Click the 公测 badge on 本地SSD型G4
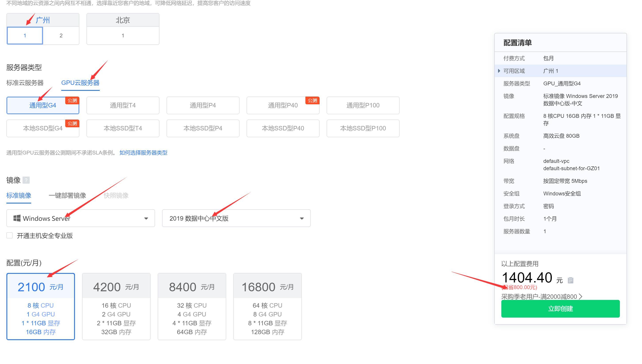The width and height of the screenshot is (642, 364). coord(72,124)
